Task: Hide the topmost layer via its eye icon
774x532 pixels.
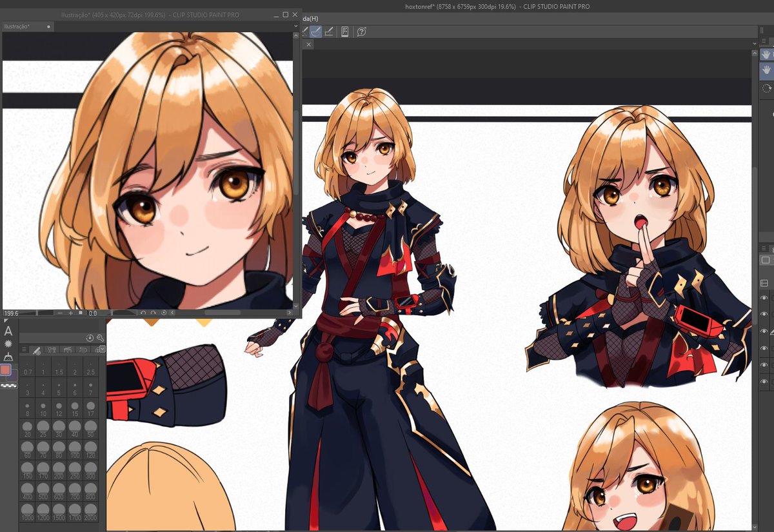Action: coord(764,298)
